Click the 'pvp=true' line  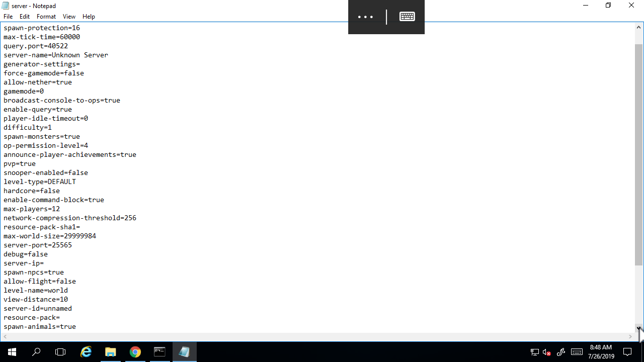tap(20, 163)
